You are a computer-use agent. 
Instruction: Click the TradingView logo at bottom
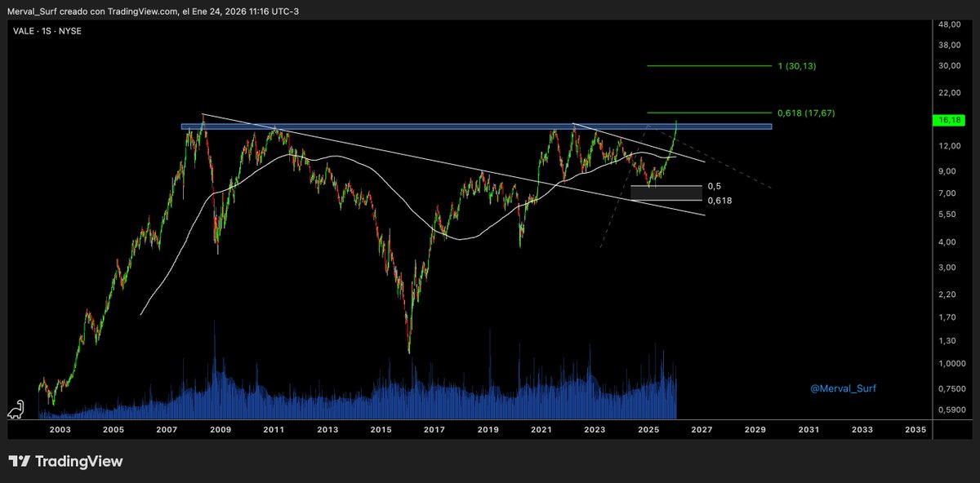click(x=65, y=462)
